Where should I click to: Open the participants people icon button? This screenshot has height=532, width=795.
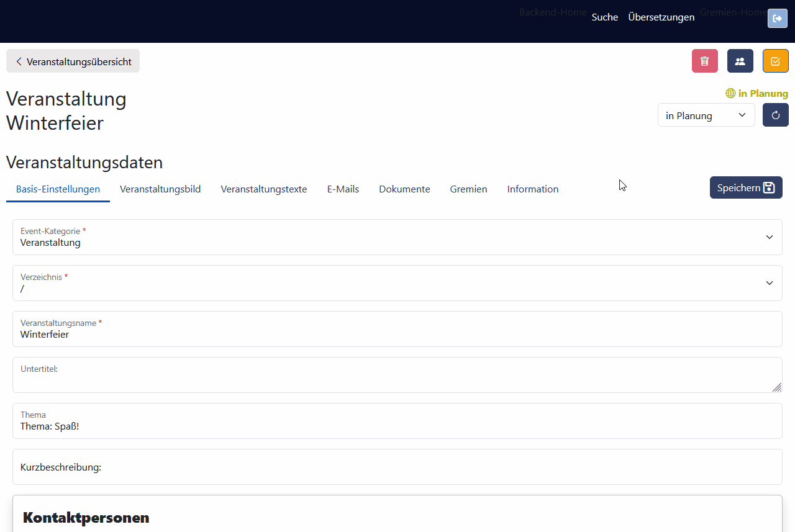coord(740,61)
